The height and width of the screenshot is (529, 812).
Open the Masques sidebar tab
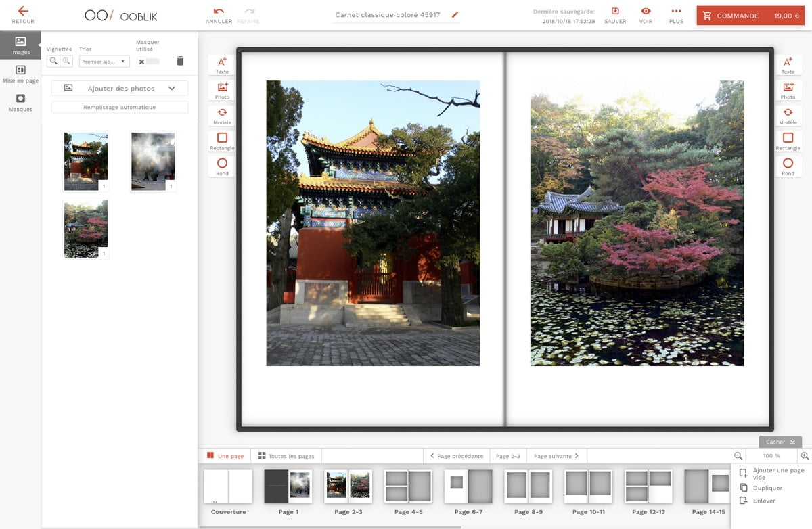[20, 102]
